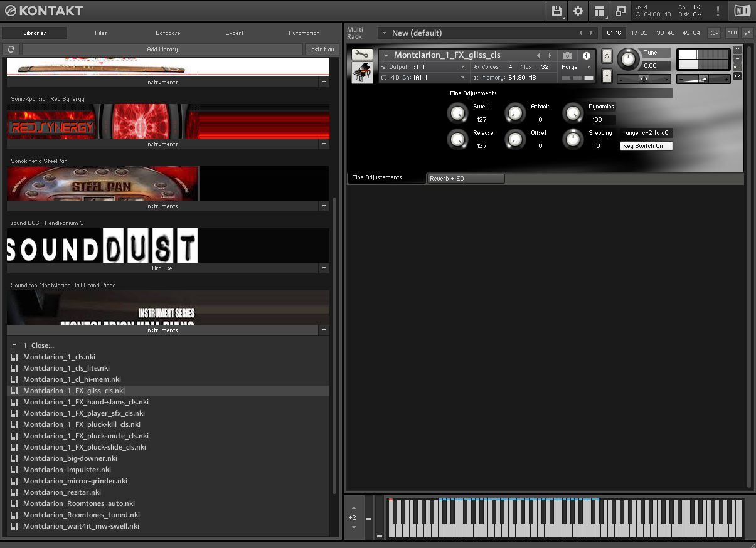Shift keyboard octave down arrow
Viewport: 756px width, 548px height.
point(354,527)
